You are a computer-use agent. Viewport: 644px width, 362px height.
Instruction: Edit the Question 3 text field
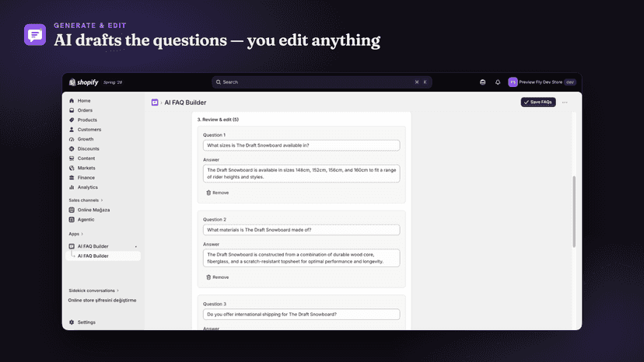pos(301,315)
